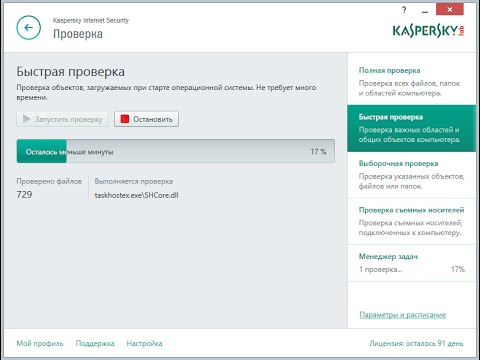Viewport: 480px width, 360px height.
Task: Click the Проверка page title
Action: coord(78,34)
